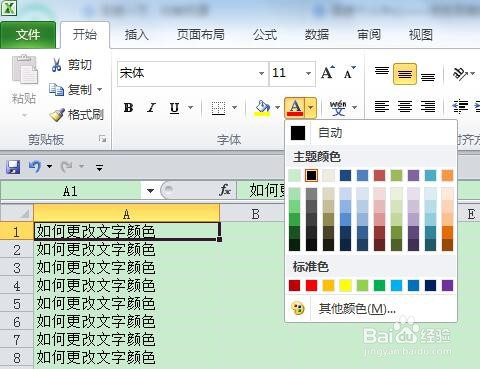Switch to the 页面布局 tab
Image resolution: width=480 pixels, height=369 pixels.
201,35
